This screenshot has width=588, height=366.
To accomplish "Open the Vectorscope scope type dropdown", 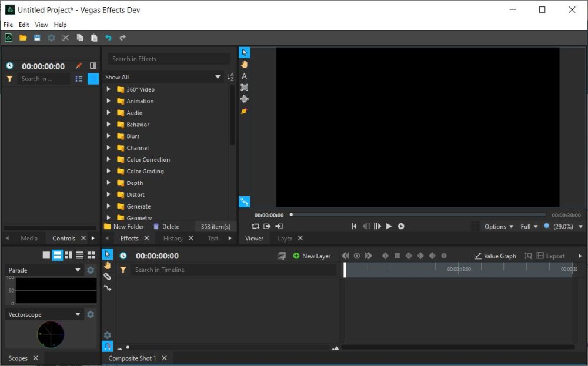I will (44, 315).
